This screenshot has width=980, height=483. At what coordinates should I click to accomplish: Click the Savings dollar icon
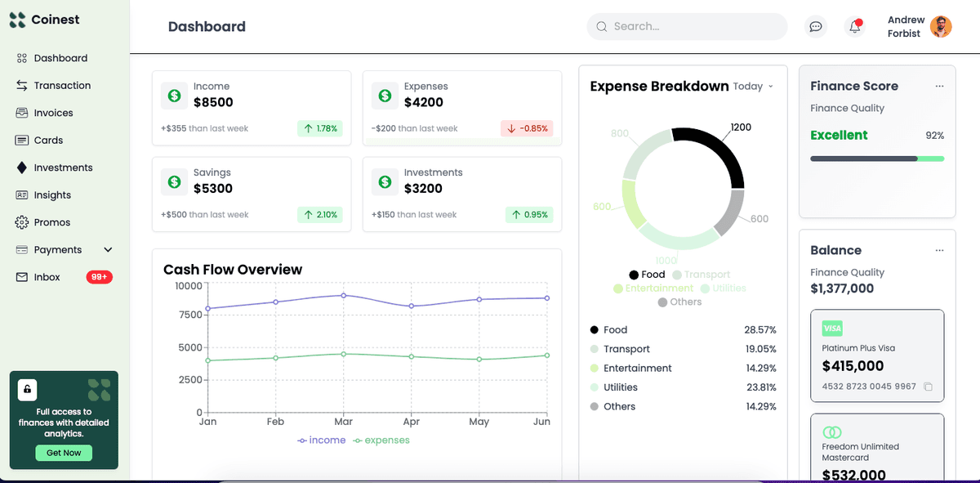[x=174, y=181]
